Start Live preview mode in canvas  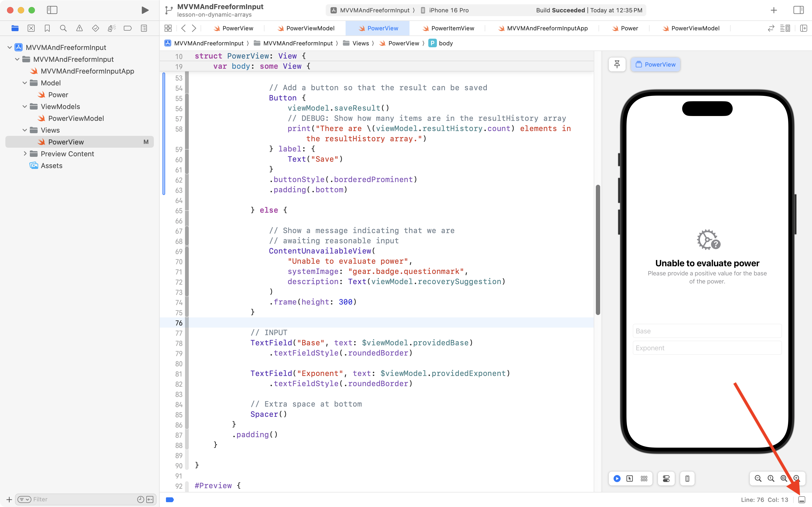617,479
